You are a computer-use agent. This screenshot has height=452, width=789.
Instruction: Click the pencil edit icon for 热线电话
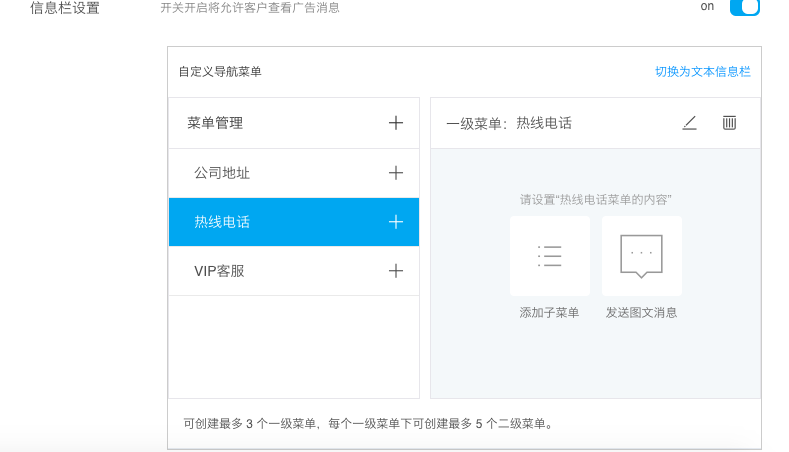click(x=689, y=123)
